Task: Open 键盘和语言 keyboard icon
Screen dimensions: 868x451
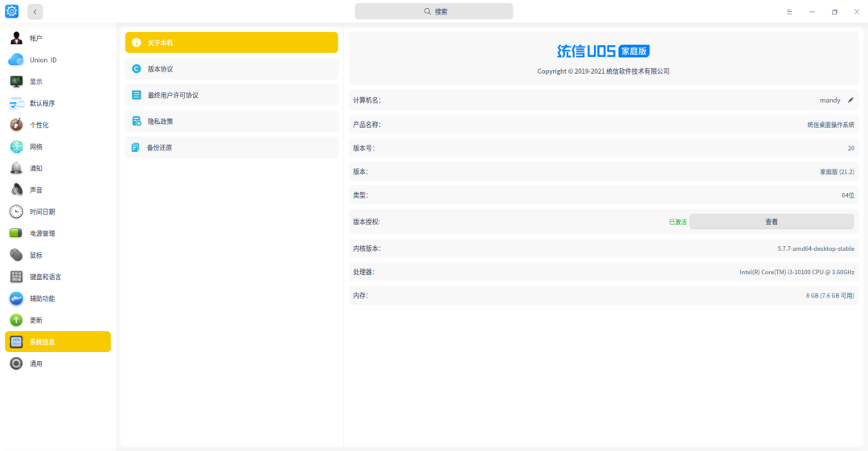Action: [16, 277]
